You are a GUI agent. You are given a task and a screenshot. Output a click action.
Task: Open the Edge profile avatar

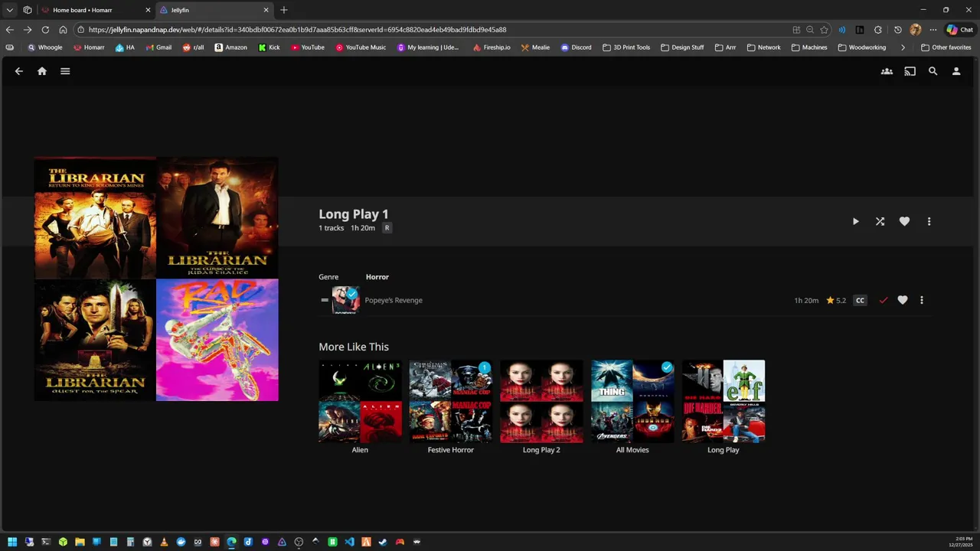pos(916,30)
